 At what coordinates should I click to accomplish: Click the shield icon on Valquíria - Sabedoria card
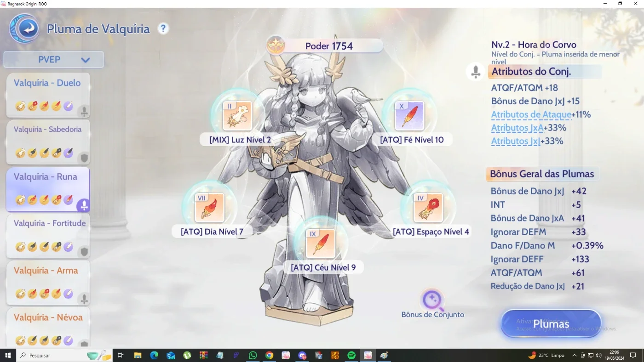84,158
